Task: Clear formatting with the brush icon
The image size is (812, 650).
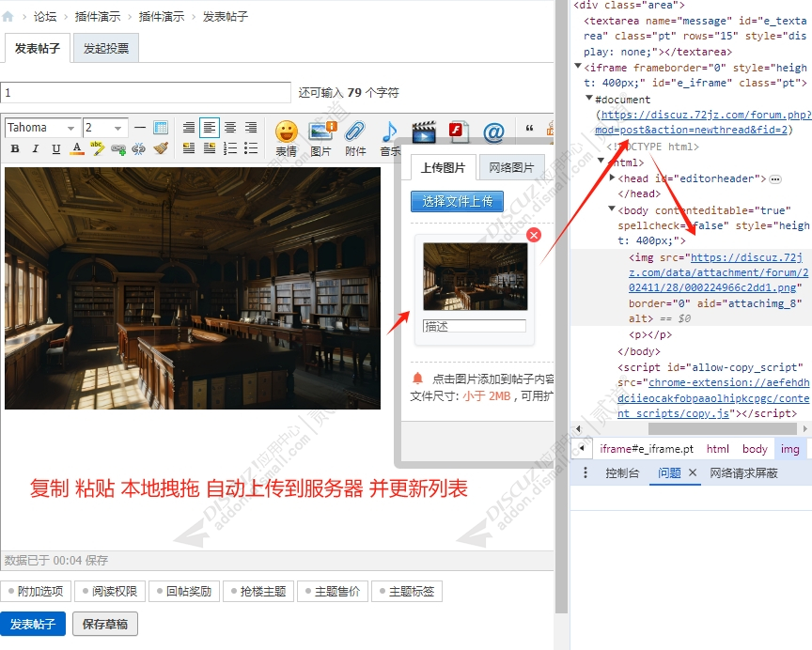Action: pyautogui.click(x=161, y=148)
